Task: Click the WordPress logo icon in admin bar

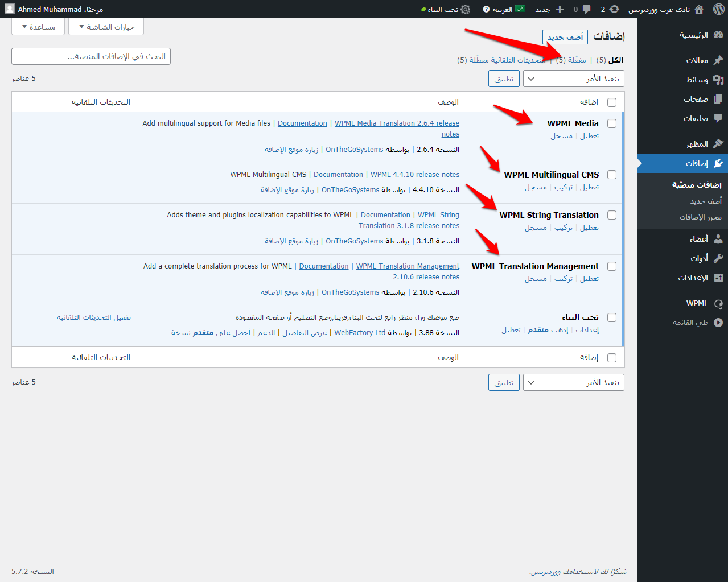Action: (x=718, y=9)
